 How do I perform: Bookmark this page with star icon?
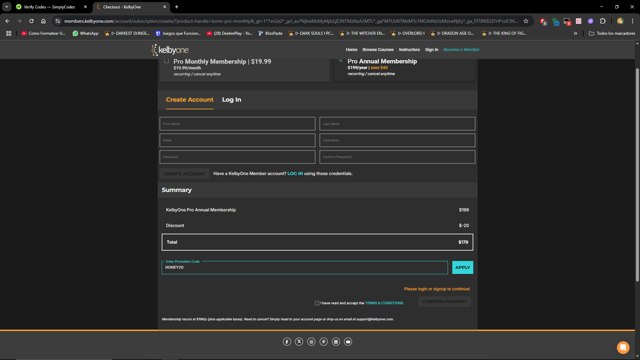coord(526,21)
